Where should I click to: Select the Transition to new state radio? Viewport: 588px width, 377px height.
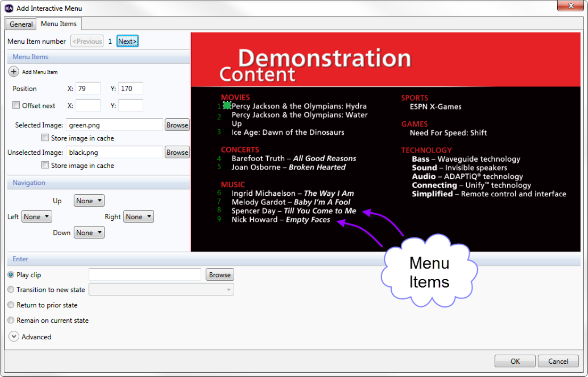(11, 289)
